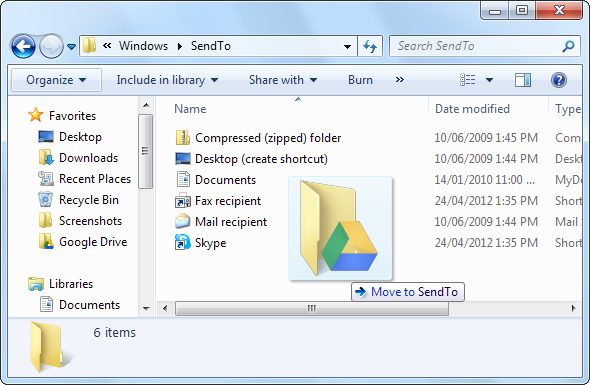Click the Downloads folder icon in Favorites
This screenshot has height=385, width=590.
(x=46, y=157)
